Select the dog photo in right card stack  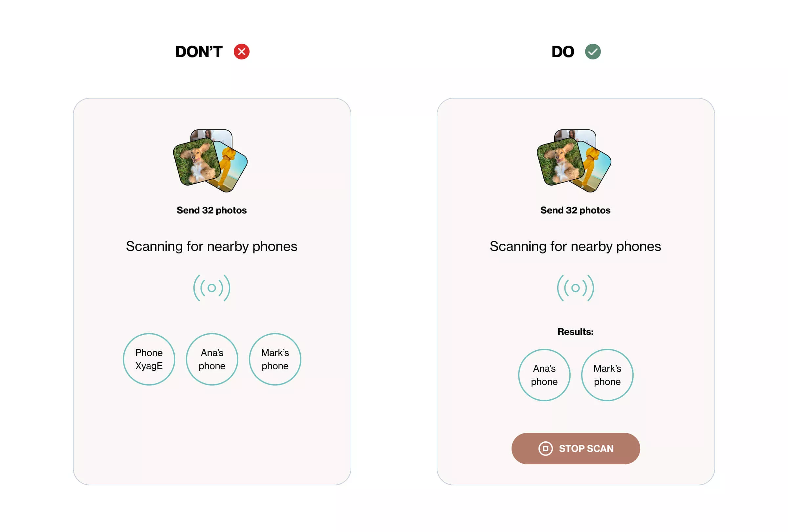pos(560,161)
